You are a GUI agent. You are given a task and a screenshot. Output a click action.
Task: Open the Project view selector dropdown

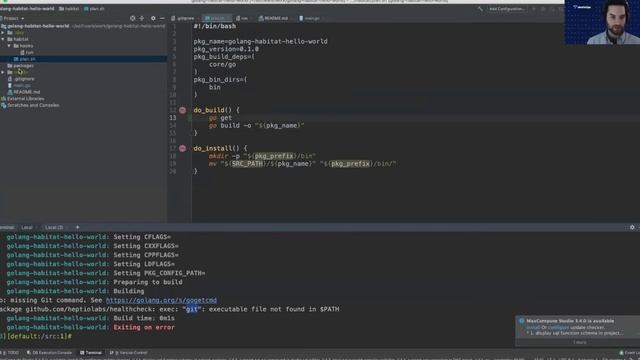(x=13, y=18)
